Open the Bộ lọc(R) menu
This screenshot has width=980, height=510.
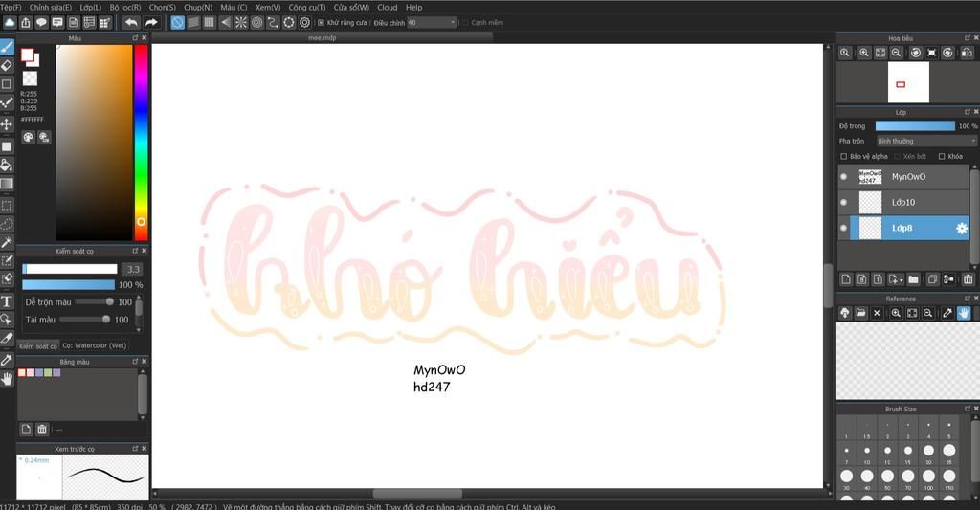(x=125, y=8)
